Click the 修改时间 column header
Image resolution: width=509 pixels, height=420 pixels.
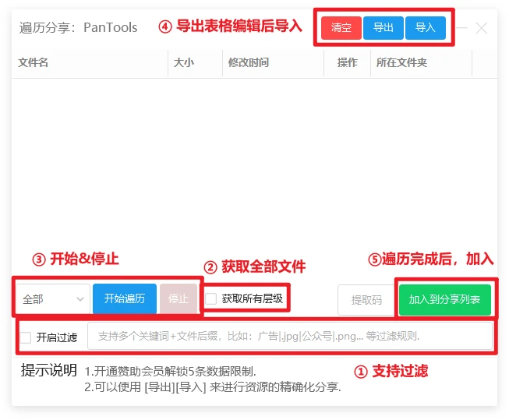248,62
